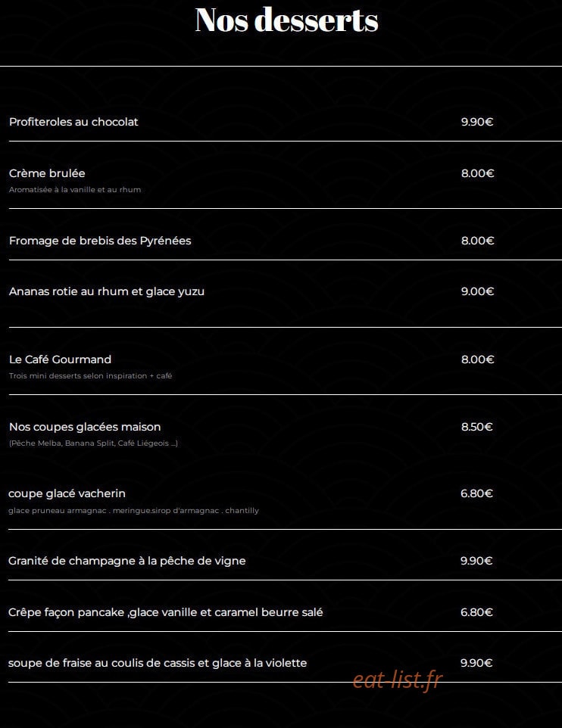Click the 9.00€ Ananas price
Viewport: 562px width, 728px height.
477,291
